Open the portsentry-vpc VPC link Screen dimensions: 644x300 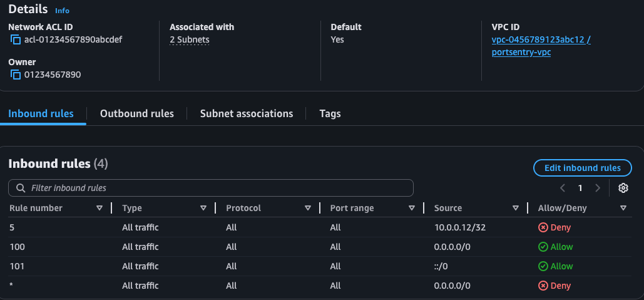(521, 52)
